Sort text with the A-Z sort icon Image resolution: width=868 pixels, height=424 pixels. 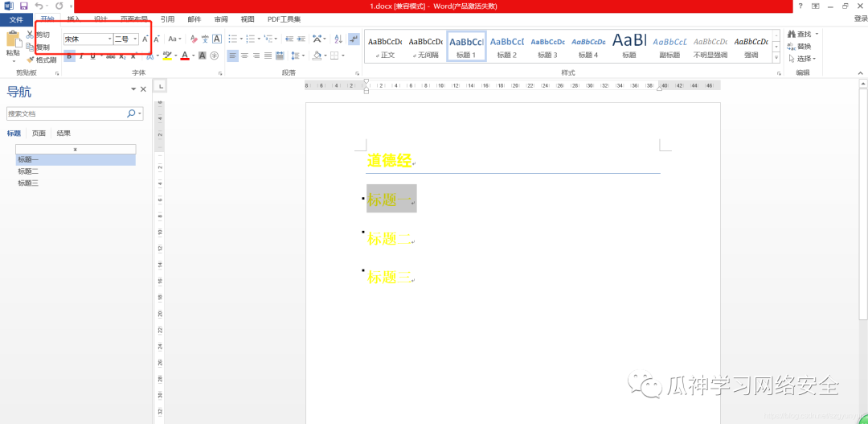pyautogui.click(x=339, y=39)
